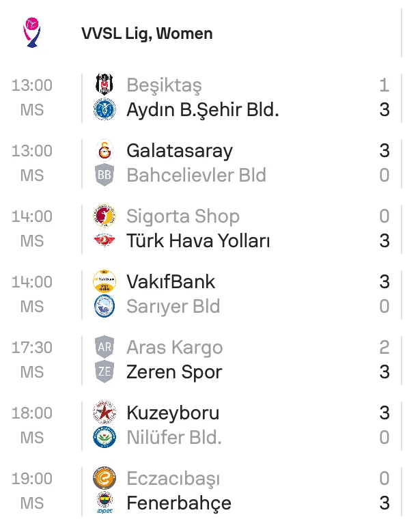
Task: Click the 19:00 match time
Action: coord(31,479)
